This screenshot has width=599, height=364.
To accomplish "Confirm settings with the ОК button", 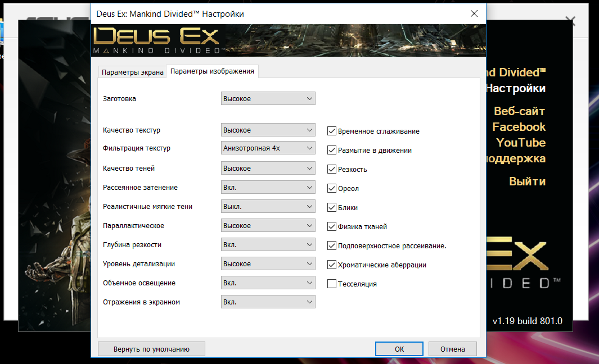I will pyautogui.click(x=399, y=349).
